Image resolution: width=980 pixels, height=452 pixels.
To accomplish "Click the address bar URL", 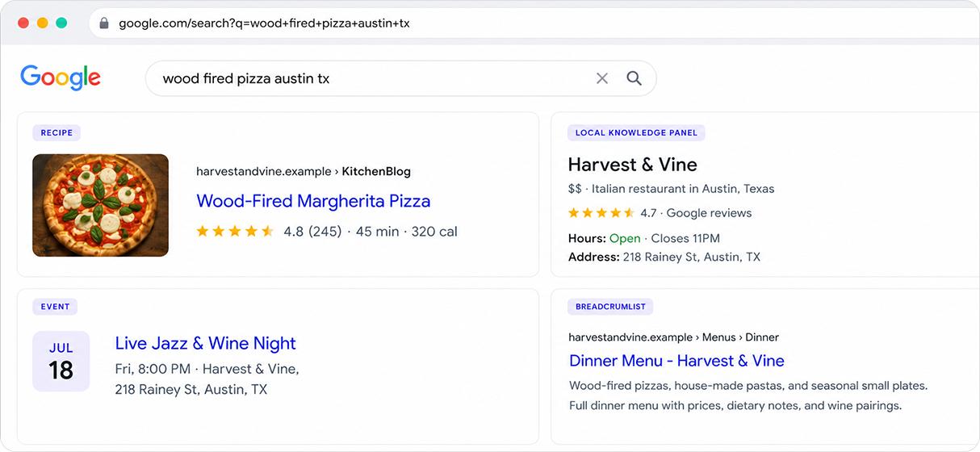I will (264, 23).
